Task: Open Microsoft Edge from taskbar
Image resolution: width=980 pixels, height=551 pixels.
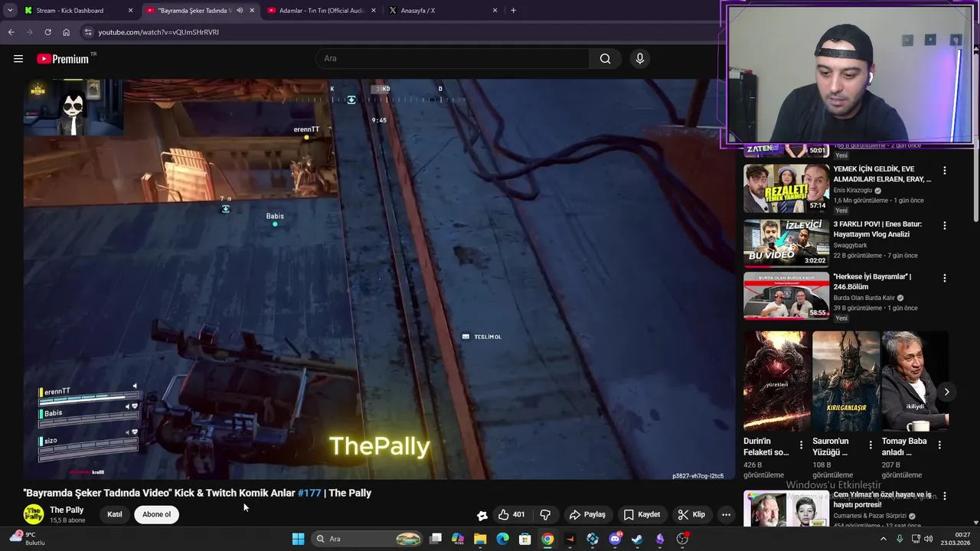Action: click(502, 539)
